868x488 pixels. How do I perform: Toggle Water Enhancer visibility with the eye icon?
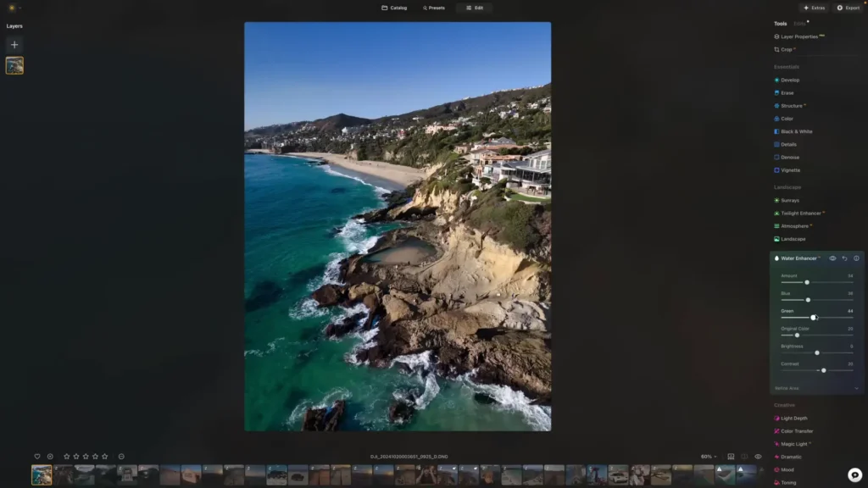click(x=832, y=258)
